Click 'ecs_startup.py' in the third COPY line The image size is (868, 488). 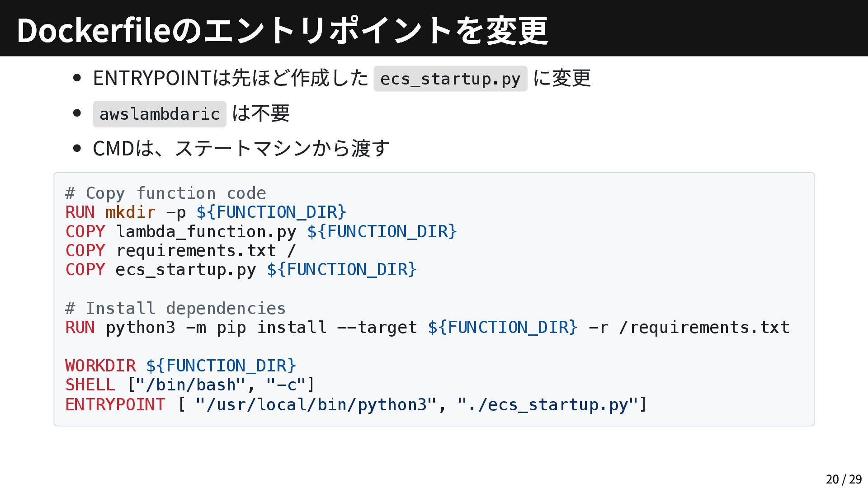[x=185, y=270]
